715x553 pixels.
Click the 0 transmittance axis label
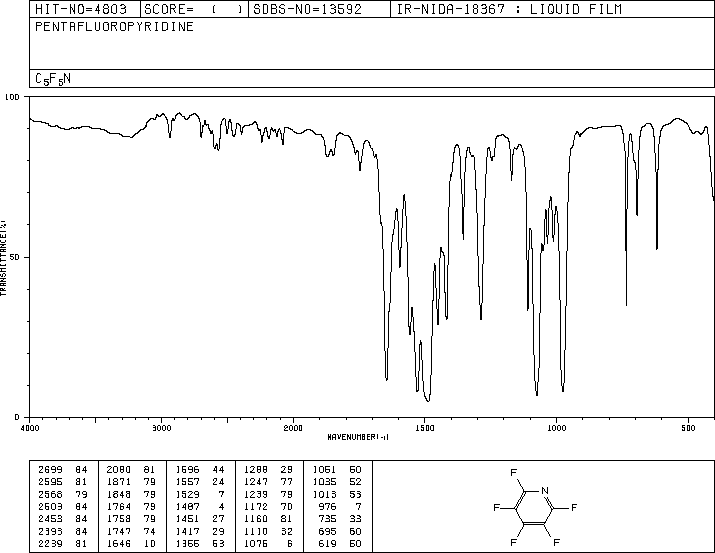(x=17, y=417)
